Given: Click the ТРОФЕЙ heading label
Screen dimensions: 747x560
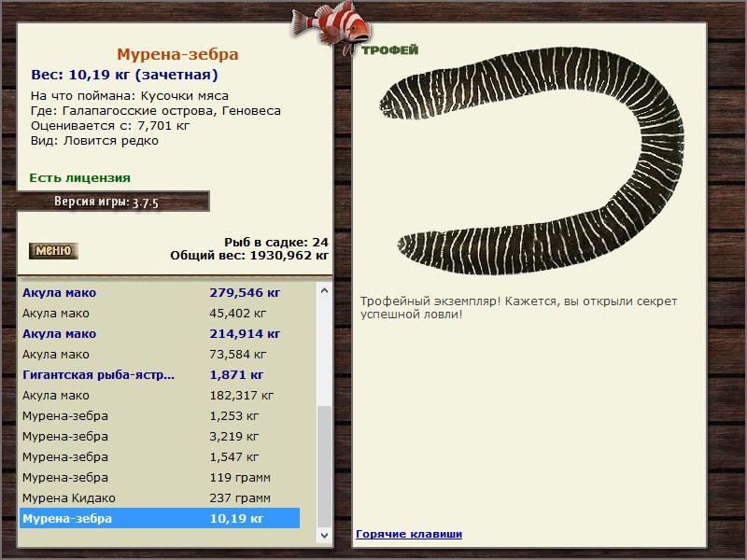Looking at the screenshot, I should [389, 50].
